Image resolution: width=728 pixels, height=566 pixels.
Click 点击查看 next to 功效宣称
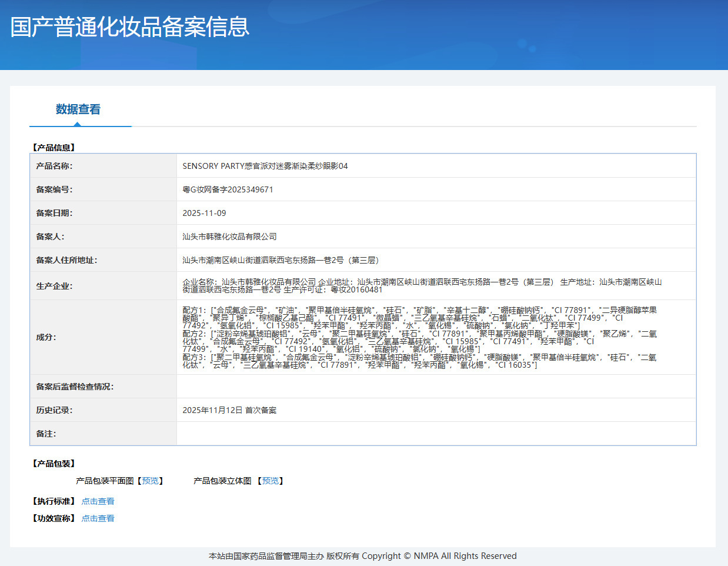[98, 518]
